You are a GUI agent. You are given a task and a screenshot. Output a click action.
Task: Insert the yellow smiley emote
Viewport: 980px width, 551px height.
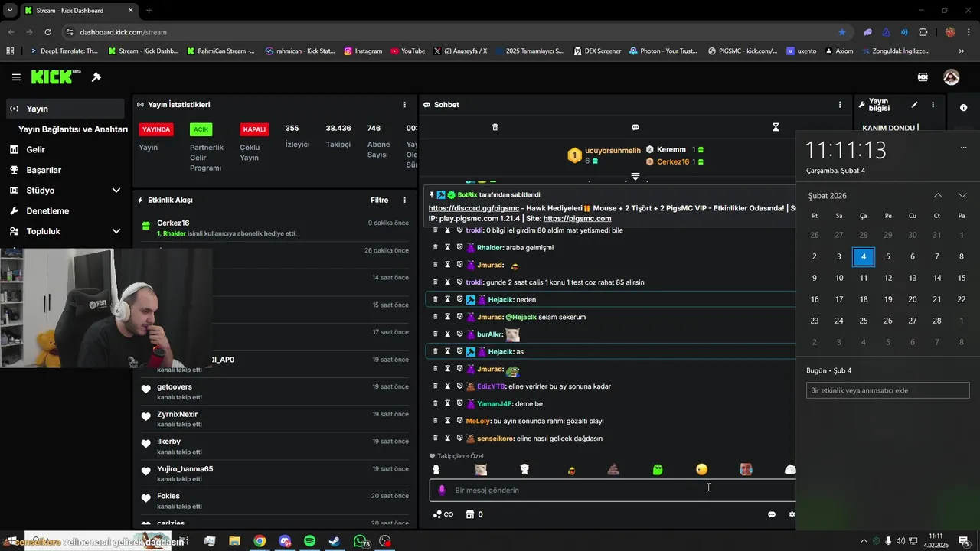[x=702, y=469]
